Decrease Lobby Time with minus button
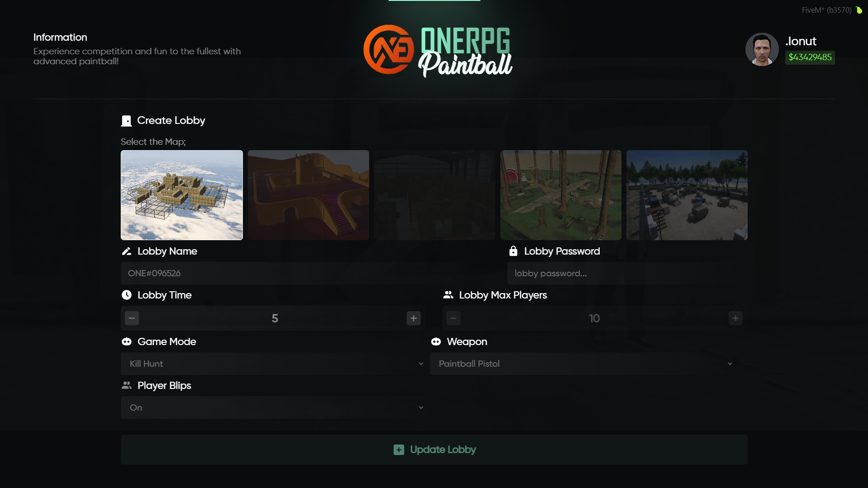 132,318
